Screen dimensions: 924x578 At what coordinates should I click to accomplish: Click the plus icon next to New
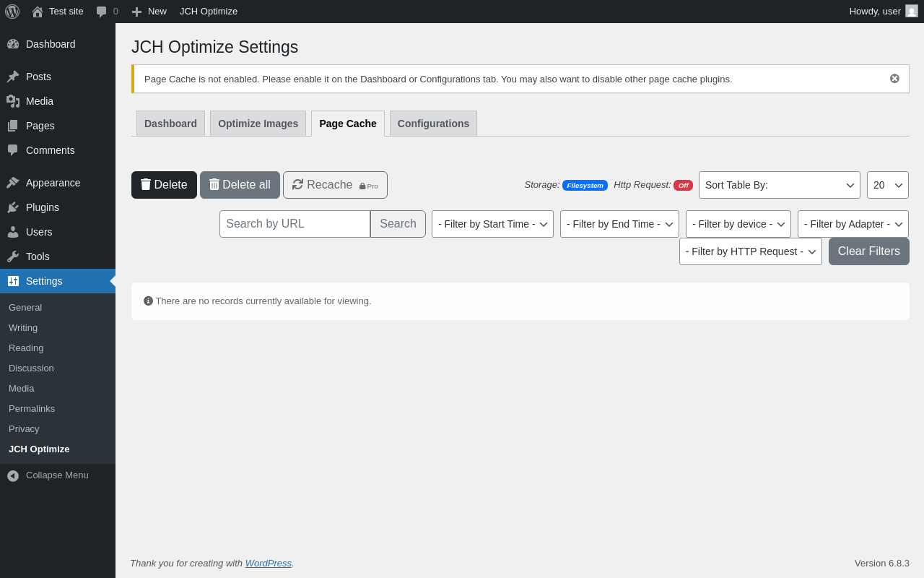coord(136,12)
